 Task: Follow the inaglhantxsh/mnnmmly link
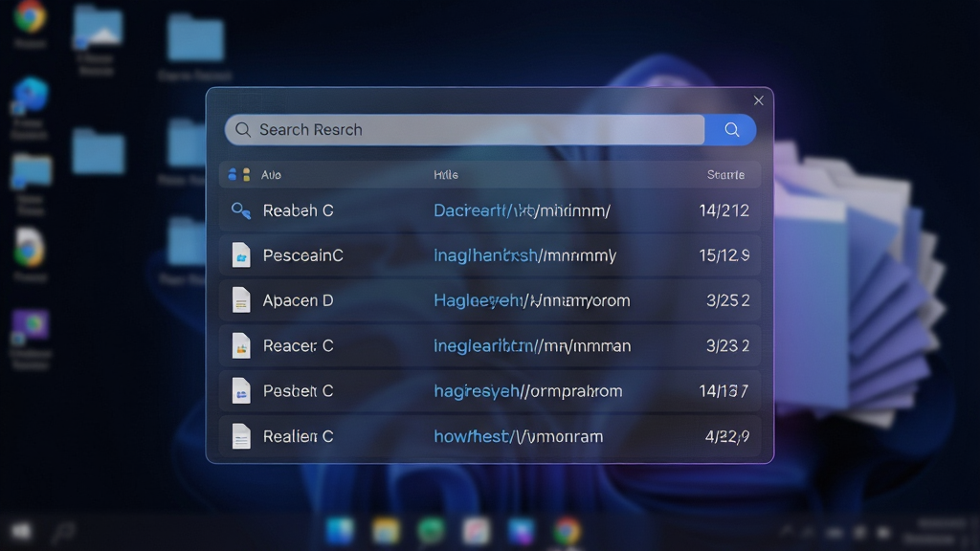click(x=525, y=255)
